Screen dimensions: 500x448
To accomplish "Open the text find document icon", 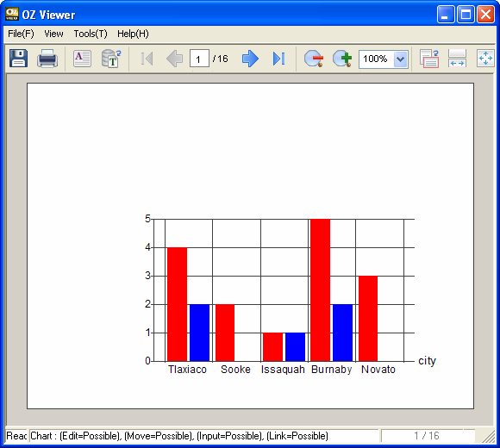I will [82, 59].
